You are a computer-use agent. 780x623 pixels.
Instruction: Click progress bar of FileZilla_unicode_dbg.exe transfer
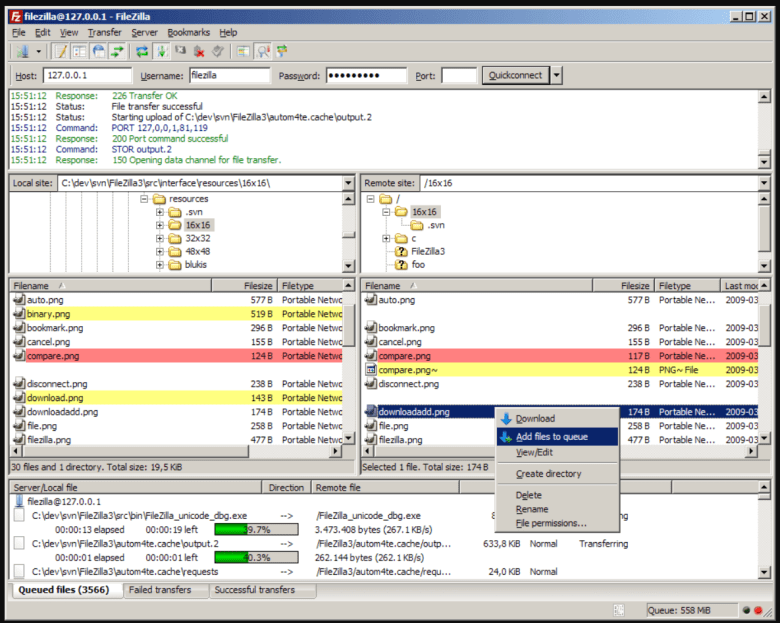(x=256, y=529)
